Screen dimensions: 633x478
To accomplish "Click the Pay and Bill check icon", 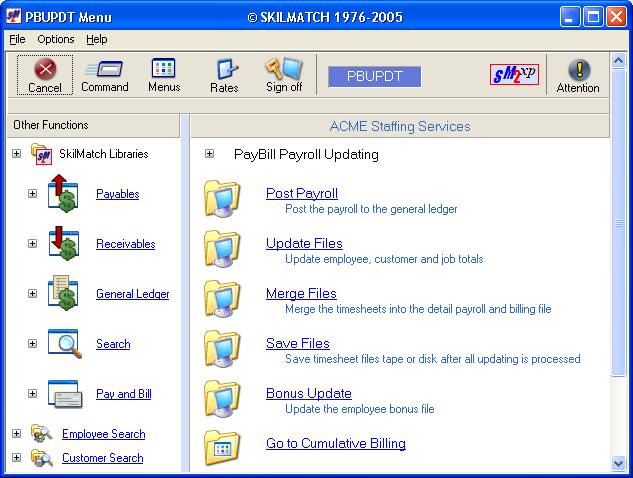I will [x=65, y=394].
